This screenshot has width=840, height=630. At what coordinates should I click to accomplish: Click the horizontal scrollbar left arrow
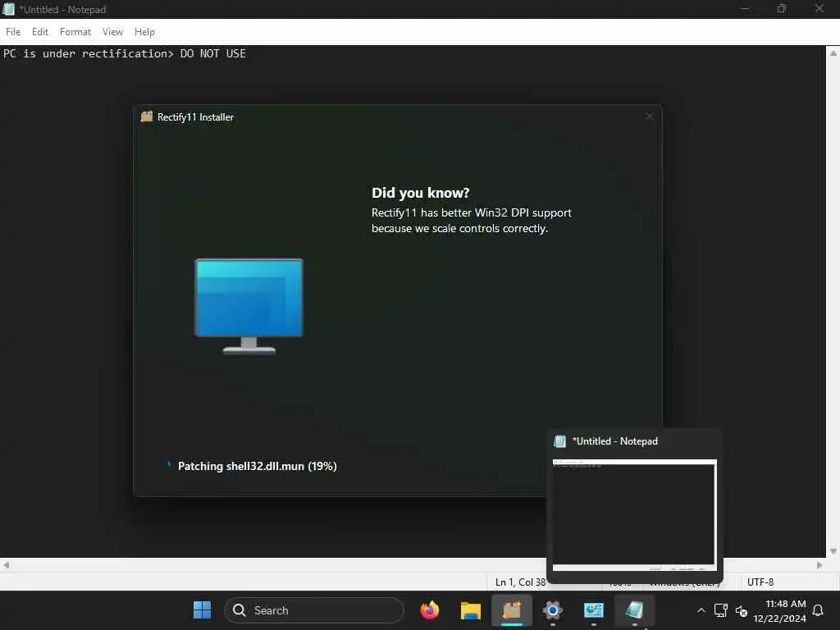[x=6, y=564]
